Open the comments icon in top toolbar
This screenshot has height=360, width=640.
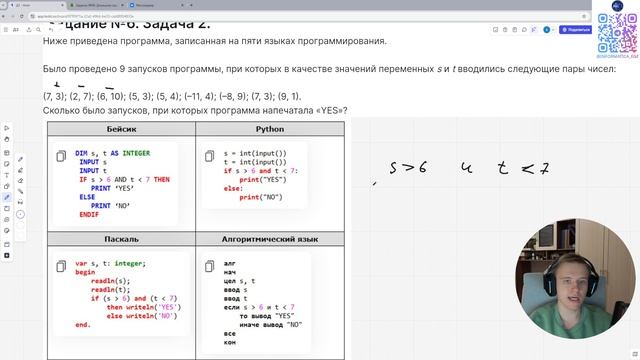click(x=524, y=30)
